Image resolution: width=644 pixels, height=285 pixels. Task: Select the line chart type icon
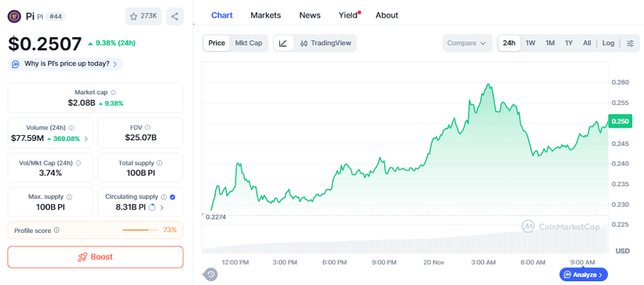coord(284,43)
